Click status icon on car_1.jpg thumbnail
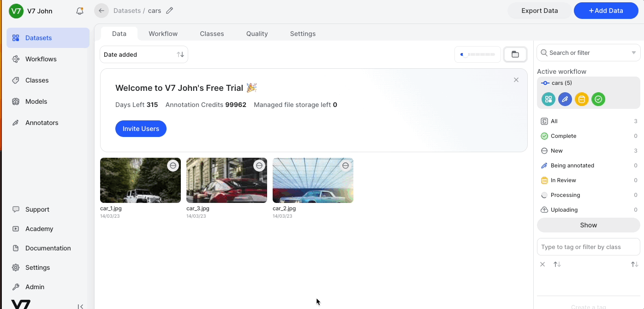Viewport: 644px width, 309px height. (x=173, y=166)
